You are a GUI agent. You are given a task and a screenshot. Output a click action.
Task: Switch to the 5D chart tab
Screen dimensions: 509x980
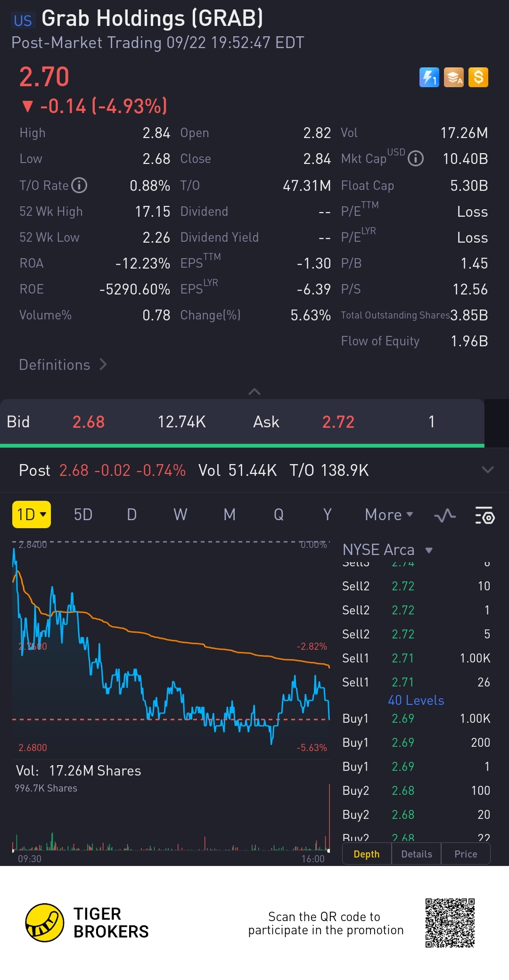(83, 514)
